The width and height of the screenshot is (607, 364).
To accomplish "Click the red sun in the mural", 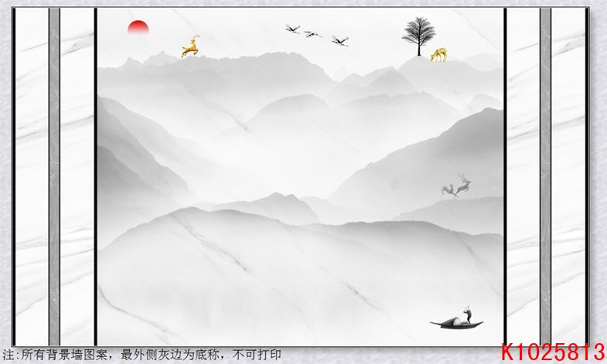I will coord(138,27).
